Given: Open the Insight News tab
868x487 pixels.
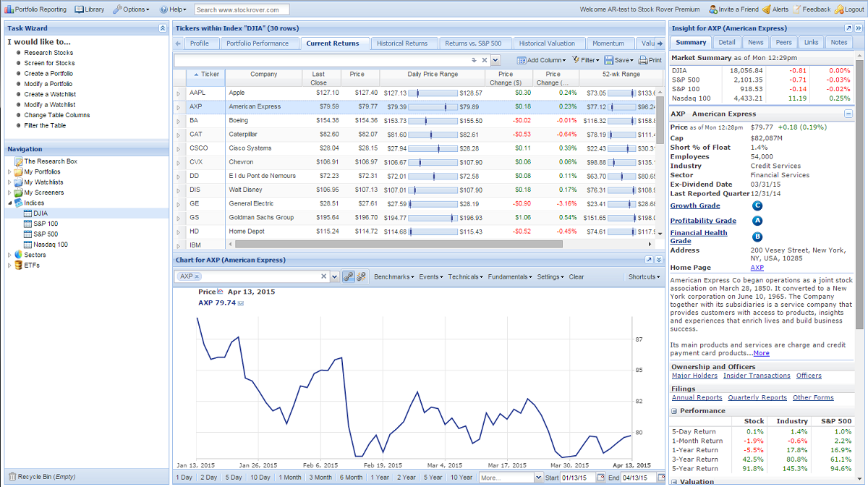Looking at the screenshot, I should 756,43.
